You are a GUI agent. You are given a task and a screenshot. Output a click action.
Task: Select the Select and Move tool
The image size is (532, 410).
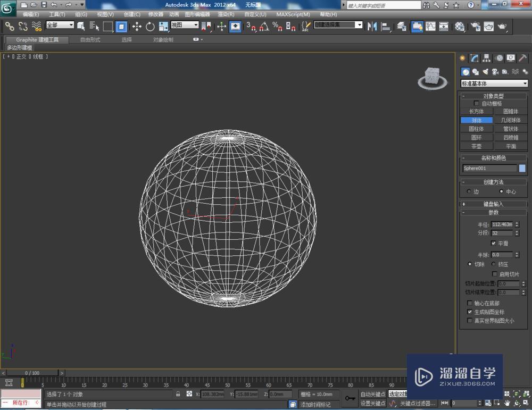click(x=137, y=27)
